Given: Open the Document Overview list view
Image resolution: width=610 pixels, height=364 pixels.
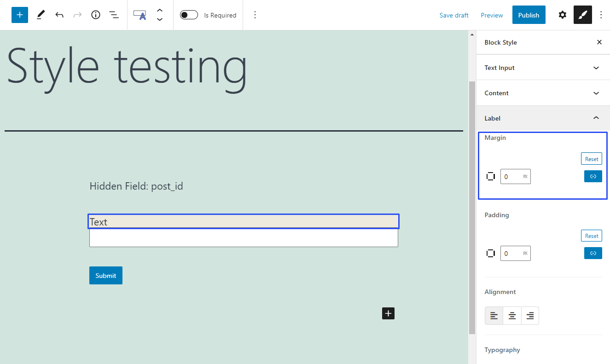Looking at the screenshot, I should point(114,15).
